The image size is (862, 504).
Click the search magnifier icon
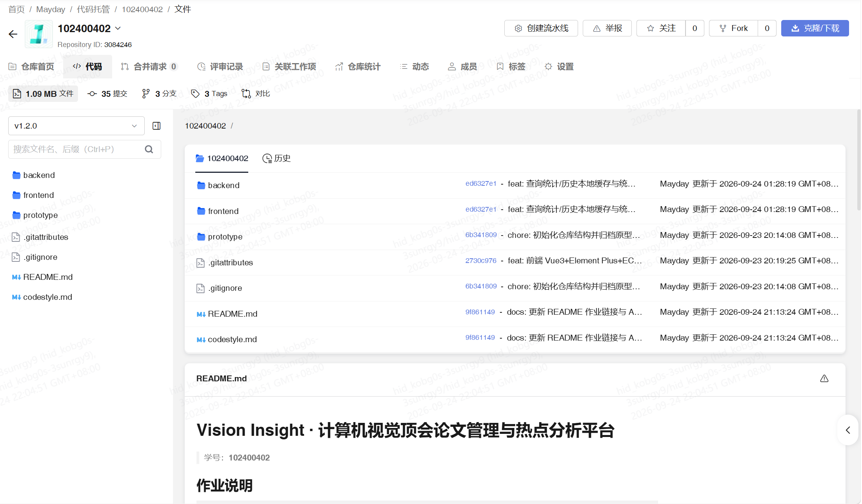[x=149, y=149]
